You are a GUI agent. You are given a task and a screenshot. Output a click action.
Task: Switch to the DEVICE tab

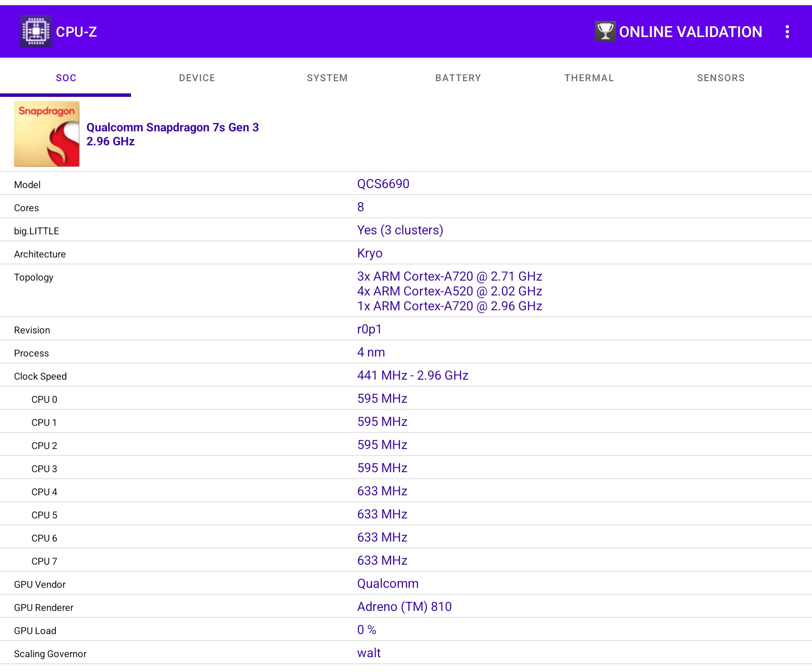tap(197, 78)
